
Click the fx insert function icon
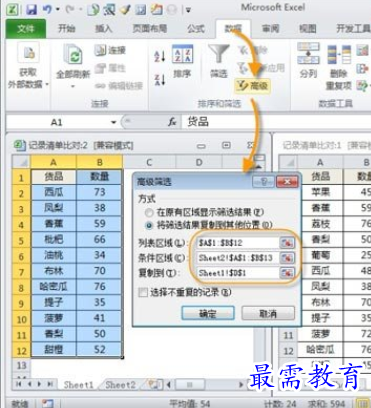click(172, 122)
